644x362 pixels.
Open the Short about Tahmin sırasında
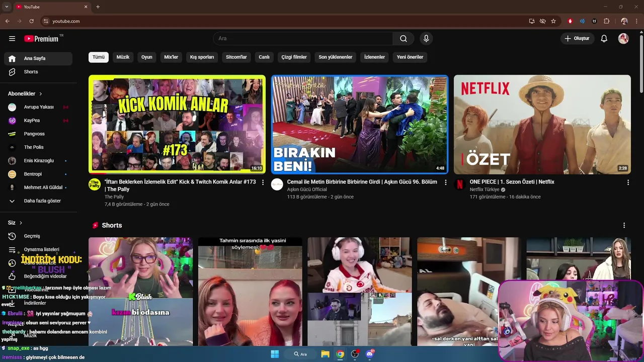250,292
